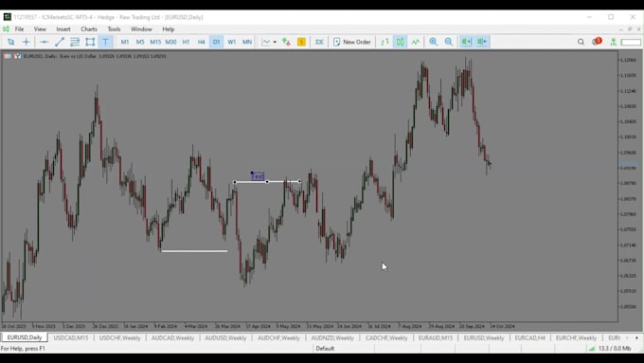The height and width of the screenshot is (363, 644).
Task: Open the IDE MetaEditor
Action: click(319, 42)
